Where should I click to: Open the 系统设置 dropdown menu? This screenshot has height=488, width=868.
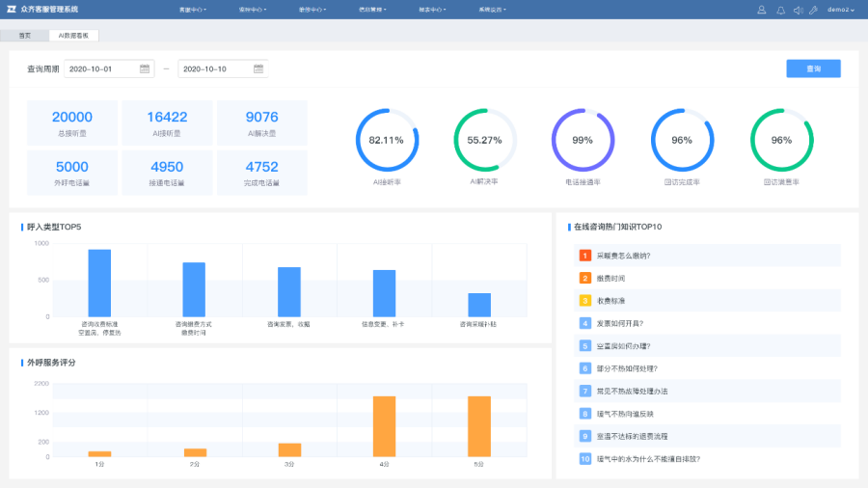(492, 10)
